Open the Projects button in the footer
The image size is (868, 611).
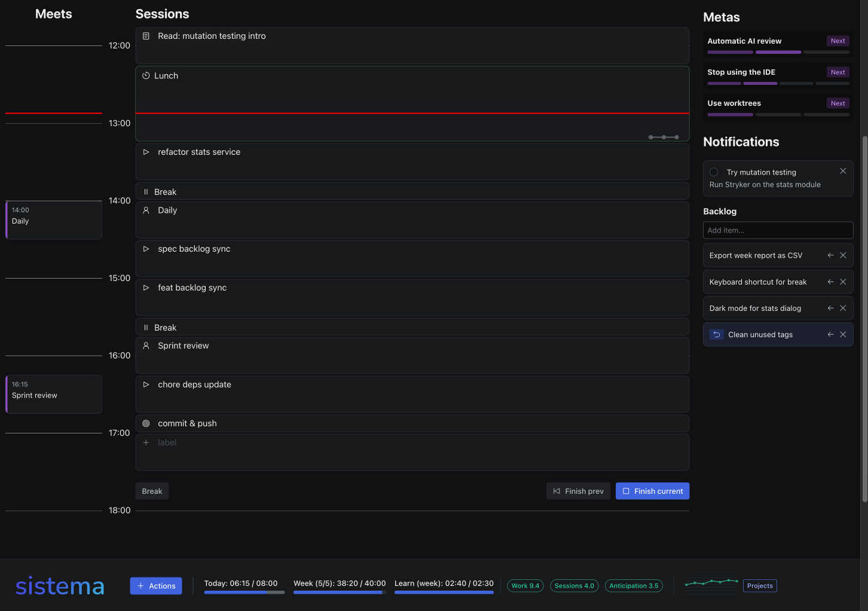point(760,586)
